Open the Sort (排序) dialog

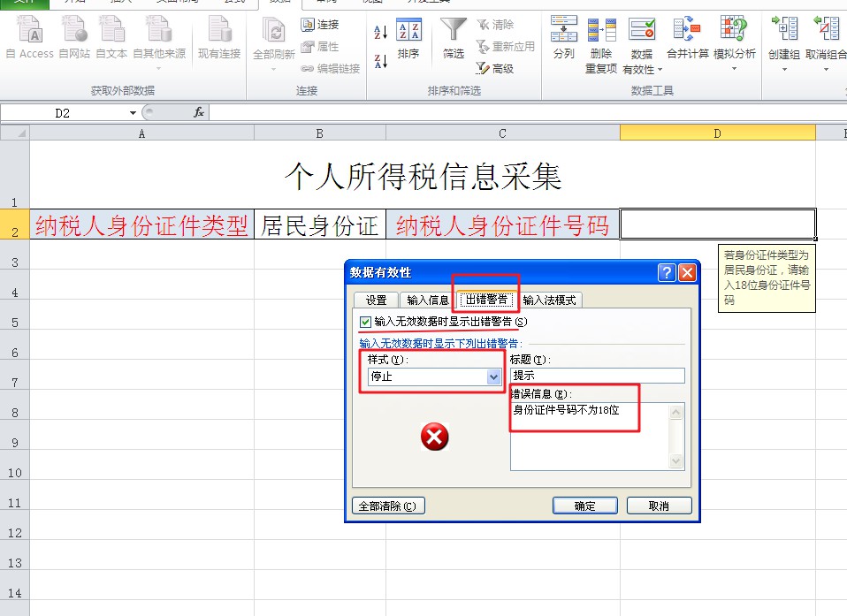click(x=408, y=38)
